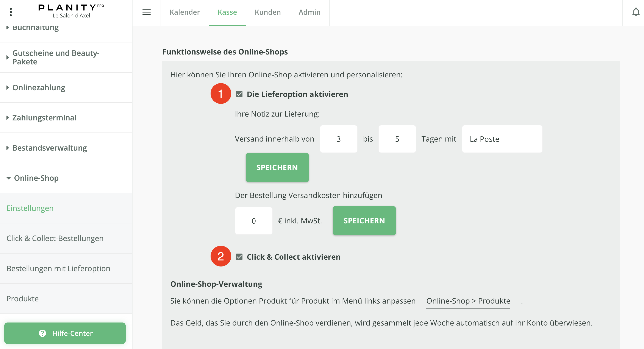The width and height of the screenshot is (644, 349).
Task: Uncheck Die Lieferoption aktivieren checkbox
Action: tap(239, 94)
